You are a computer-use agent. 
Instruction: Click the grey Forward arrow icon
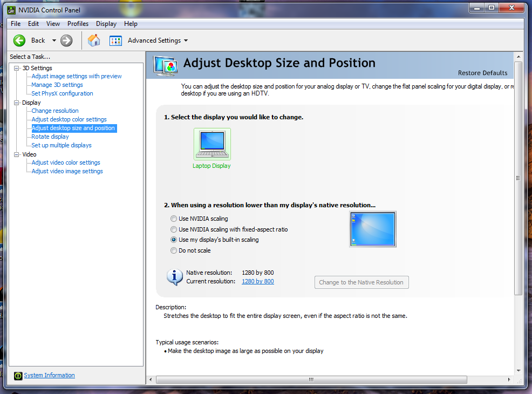point(66,40)
